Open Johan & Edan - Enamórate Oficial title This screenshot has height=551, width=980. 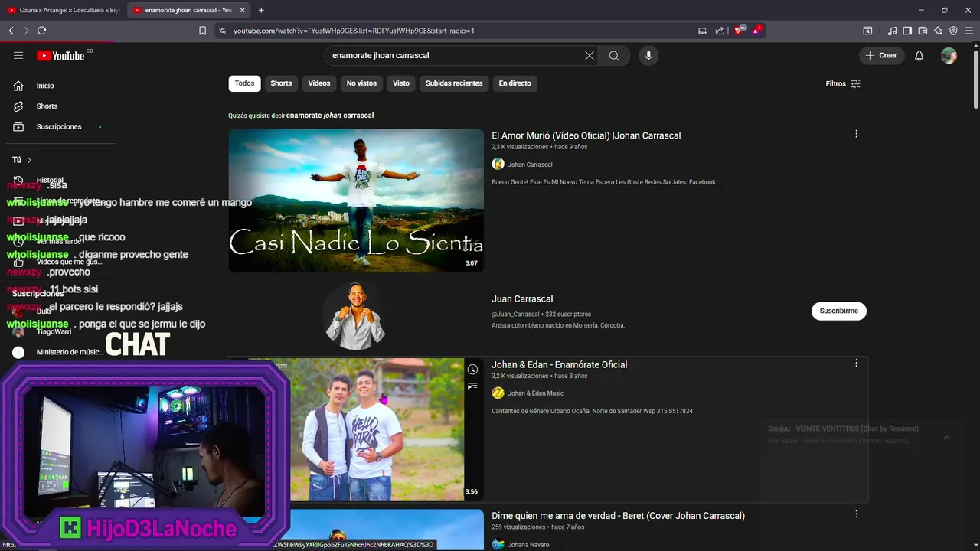(559, 364)
